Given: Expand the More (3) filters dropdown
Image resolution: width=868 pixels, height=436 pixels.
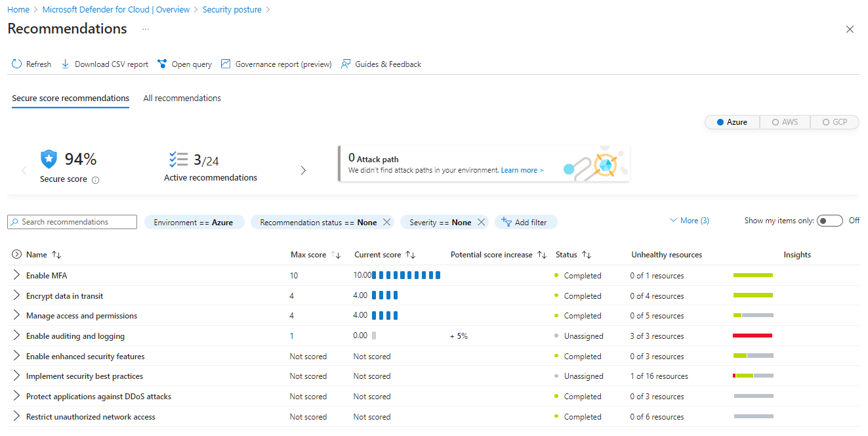Looking at the screenshot, I should pos(689,221).
